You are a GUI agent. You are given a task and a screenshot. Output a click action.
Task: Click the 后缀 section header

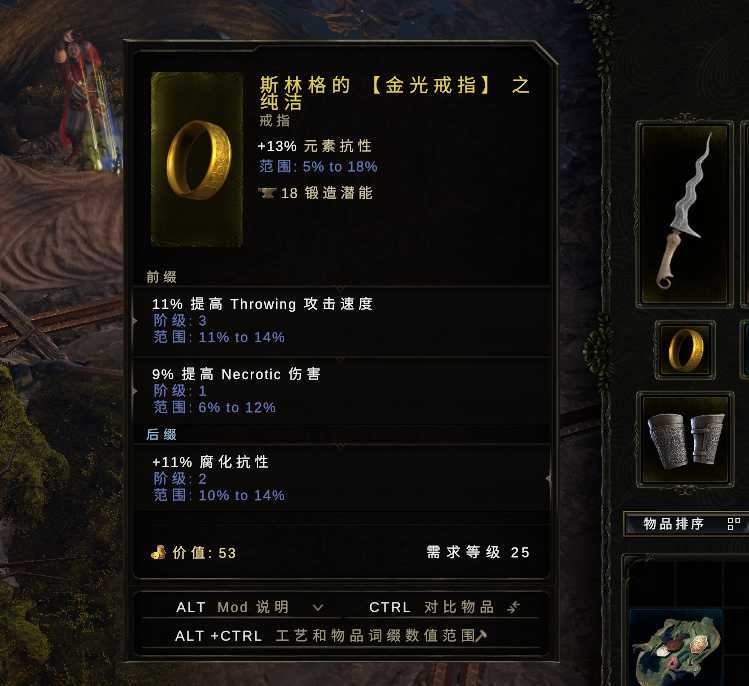tap(161, 434)
